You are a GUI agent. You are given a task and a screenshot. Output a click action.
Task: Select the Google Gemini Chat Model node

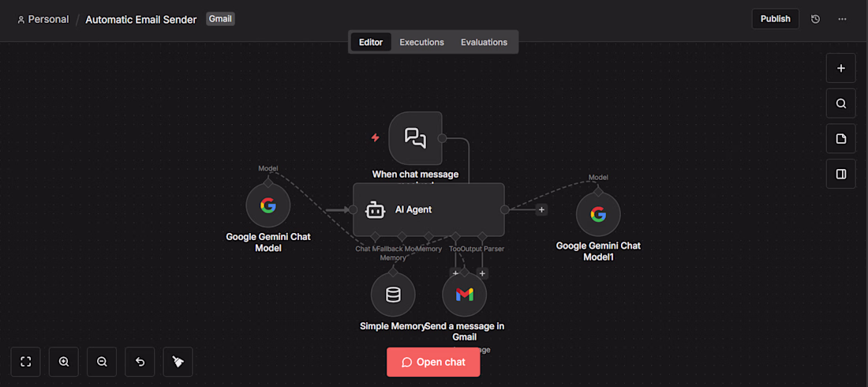pyautogui.click(x=268, y=205)
